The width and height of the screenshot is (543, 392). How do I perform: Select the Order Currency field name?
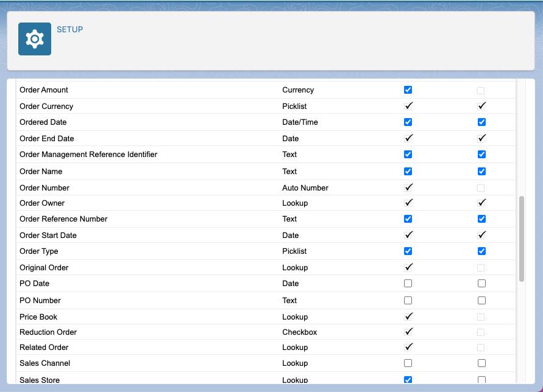46,106
